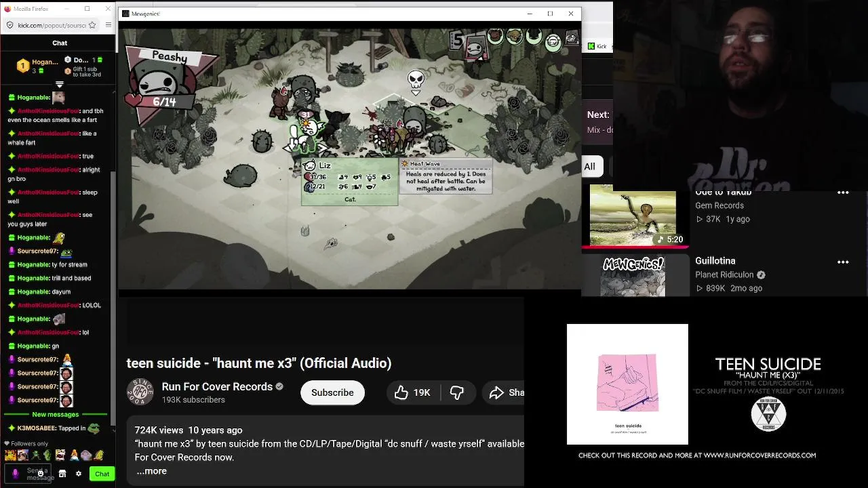
Task: Click the first Sourscrote97 chat username
Action: point(37,251)
